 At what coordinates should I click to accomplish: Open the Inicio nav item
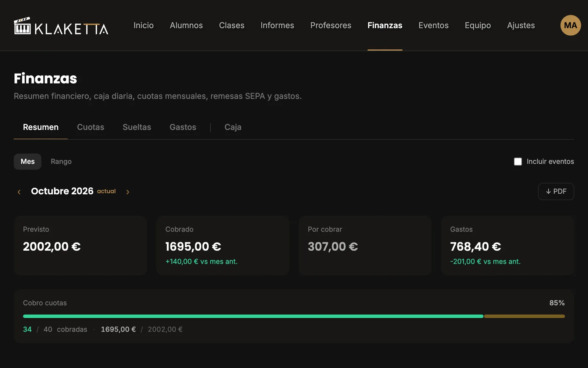tap(143, 25)
